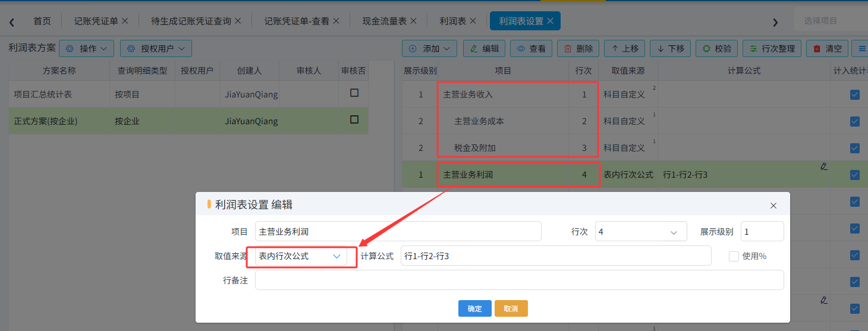Image resolution: width=868 pixels, height=331 pixels.
Task: Switch to the 利润表 tab
Action: point(453,21)
